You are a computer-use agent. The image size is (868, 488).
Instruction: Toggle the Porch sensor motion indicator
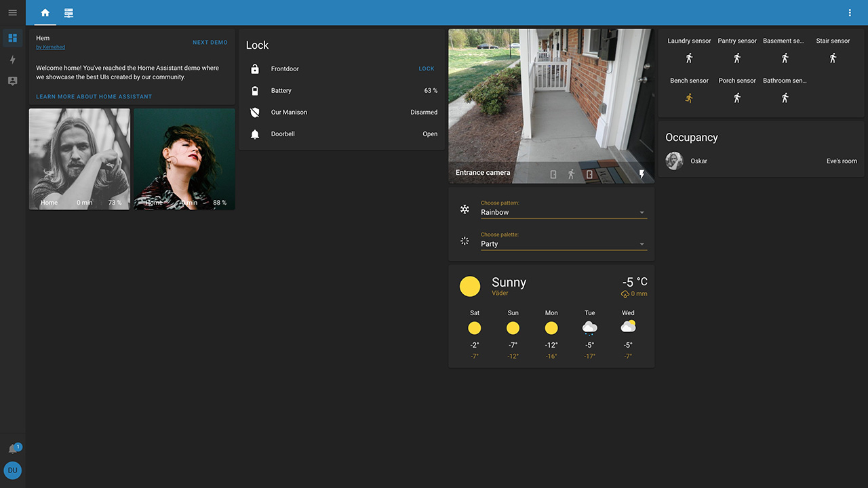pos(736,98)
